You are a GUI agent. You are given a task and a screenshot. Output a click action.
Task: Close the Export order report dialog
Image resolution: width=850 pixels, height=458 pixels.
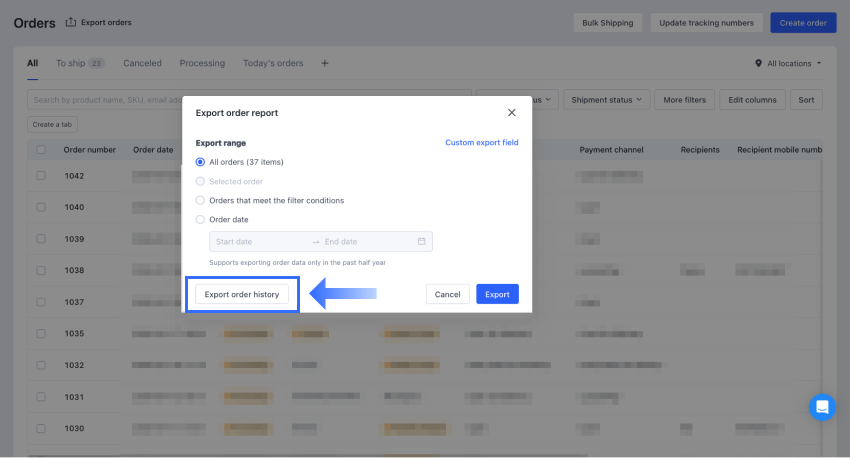(x=512, y=113)
